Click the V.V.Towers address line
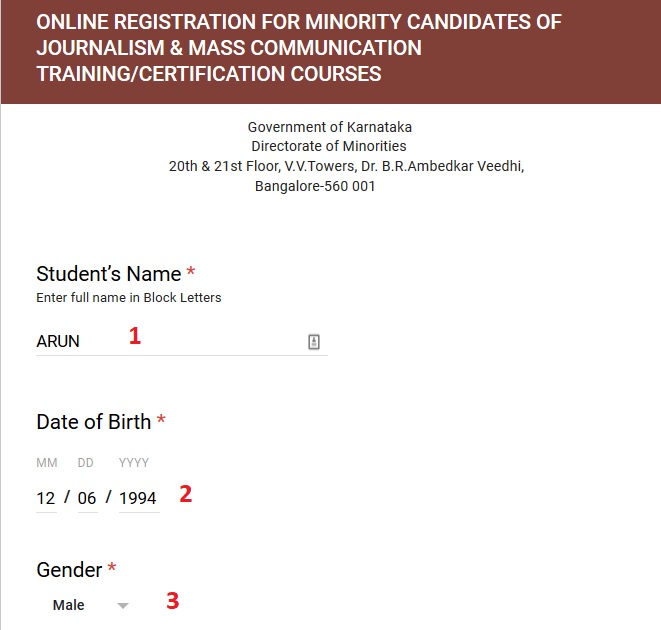The height and width of the screenshot is (630, 661). (x=346, y=166)
